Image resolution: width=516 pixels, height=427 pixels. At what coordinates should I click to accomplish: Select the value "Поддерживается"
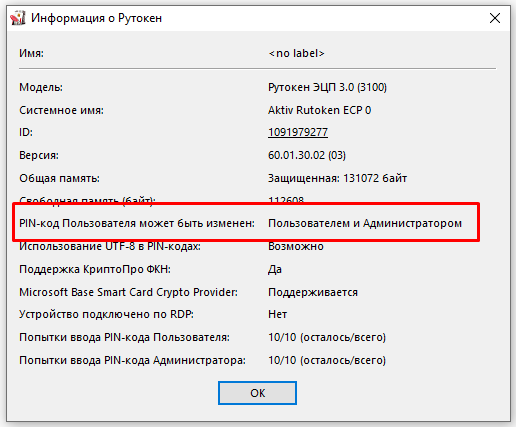tap(313, 292)
